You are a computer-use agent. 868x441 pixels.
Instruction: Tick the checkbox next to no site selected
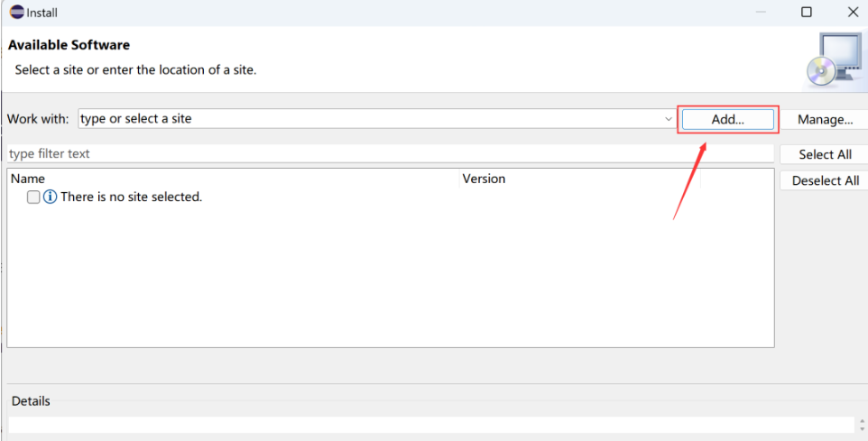pos(33,197)
